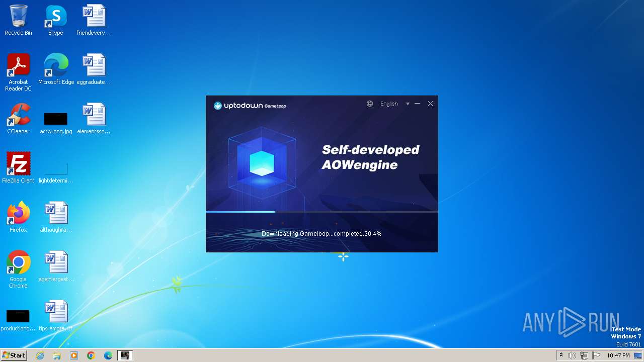Select the tipsremote Word document
Image resolution: width=644 pixels, height=362 pixels.
tap(56, 316)
